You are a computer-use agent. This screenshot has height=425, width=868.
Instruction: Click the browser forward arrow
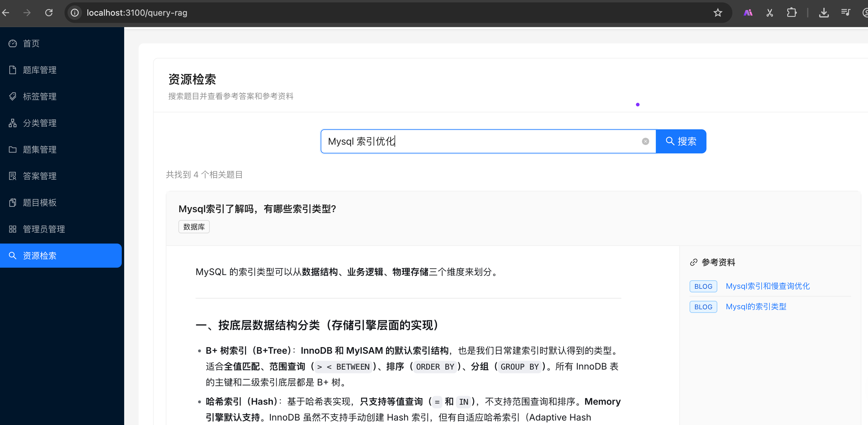(x=27, y=13)
